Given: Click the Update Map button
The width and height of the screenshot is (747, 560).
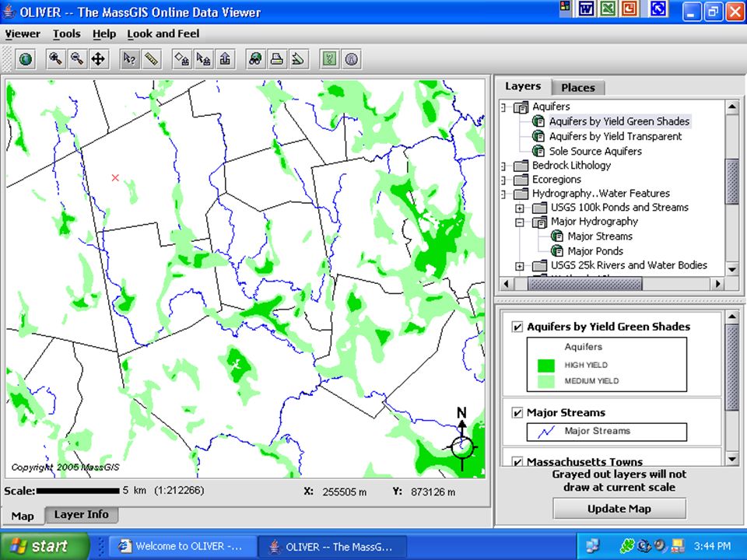Looking at the screenshot, I should [619, 509].
